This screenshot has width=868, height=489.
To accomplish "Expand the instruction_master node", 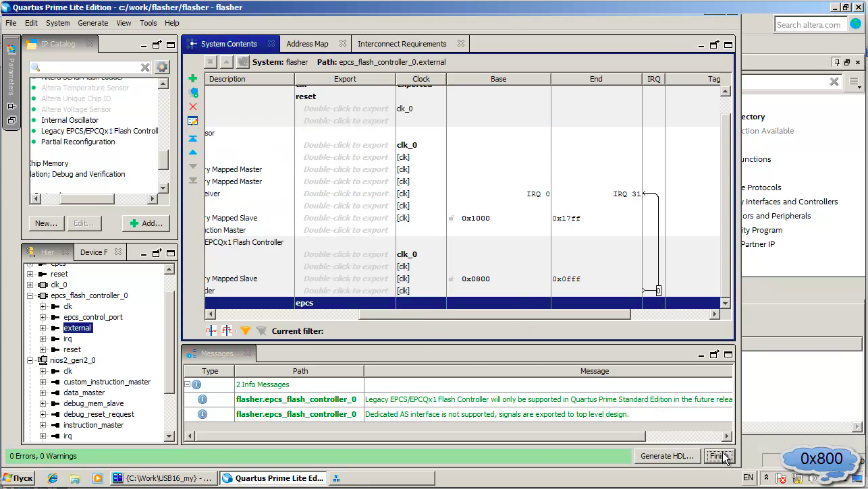I will click(x=43, y=425).
